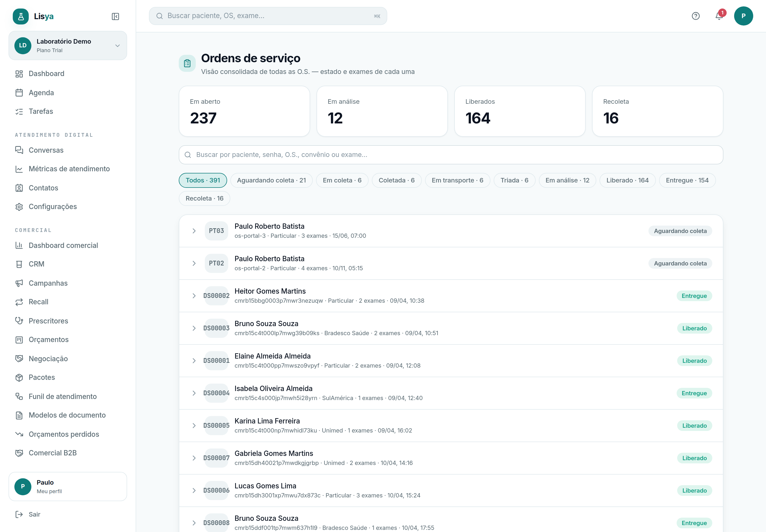Viewport: 766px width, 532px height.
Task: Expand the DS00003 Bruno Souza Souza row
Action: coord(194,328)
